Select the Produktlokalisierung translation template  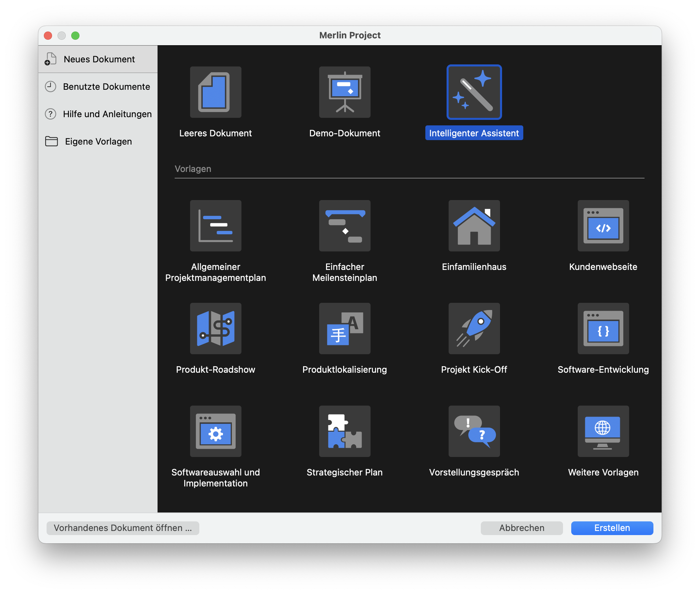pos(345,329)
